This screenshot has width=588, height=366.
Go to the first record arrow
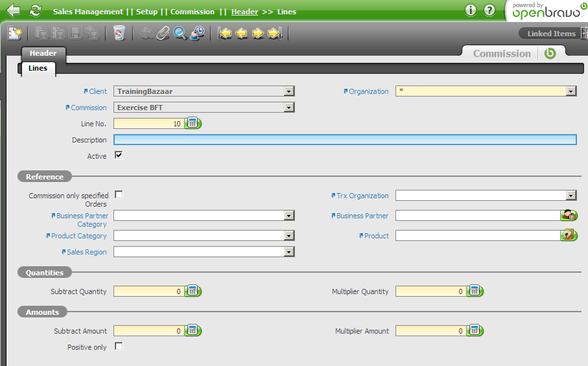click(224, 33)
